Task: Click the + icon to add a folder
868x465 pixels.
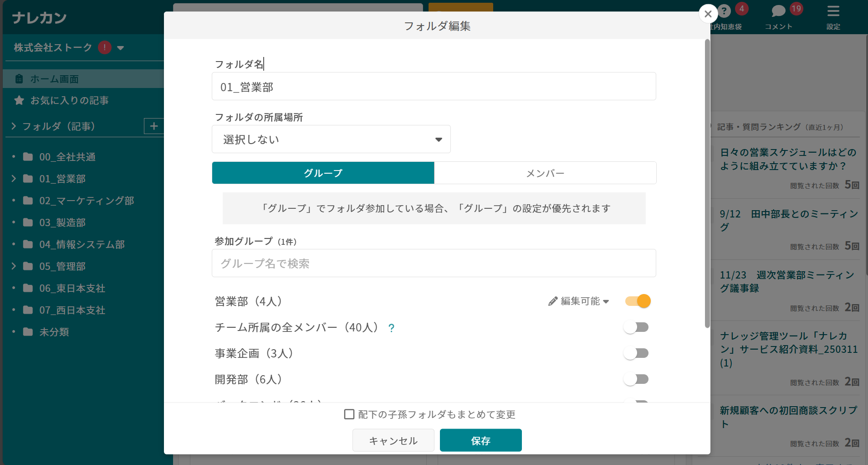Action: tap(154, 126)
